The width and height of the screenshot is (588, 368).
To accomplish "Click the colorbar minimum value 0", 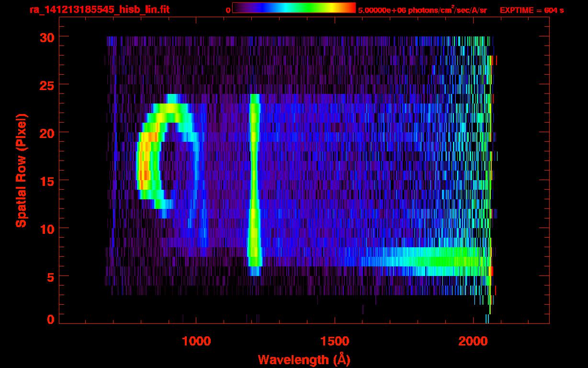I will (x=228, y=10).
